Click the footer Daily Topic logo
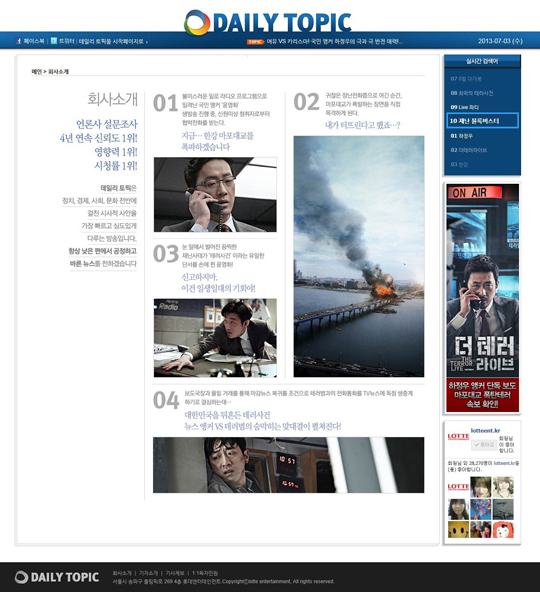This screenshot has width=540, height=592. 57,577
